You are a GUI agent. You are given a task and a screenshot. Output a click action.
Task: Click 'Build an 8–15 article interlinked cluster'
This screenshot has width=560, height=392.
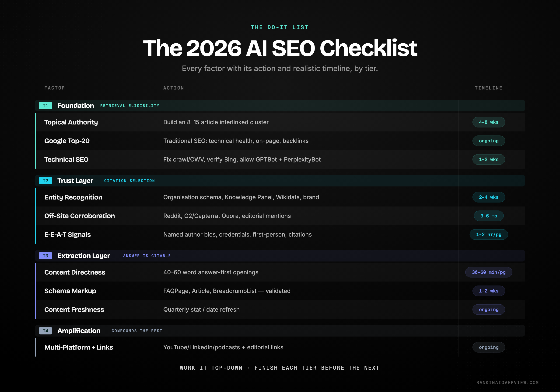click(216, 122)
